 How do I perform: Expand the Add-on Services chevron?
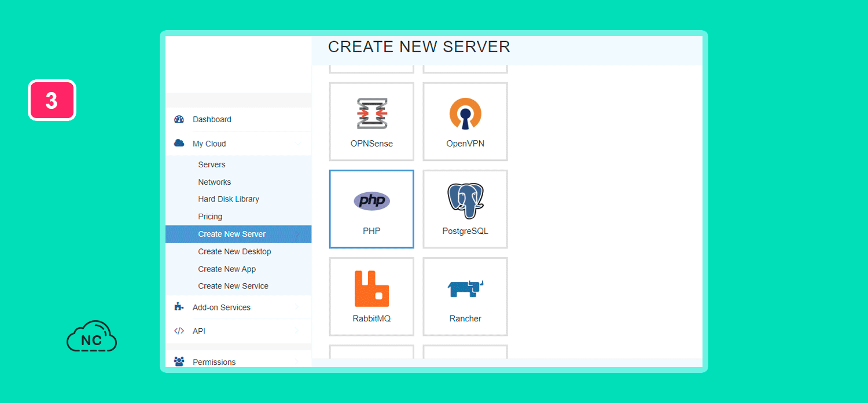pyautogui.click(x=297, y=307)
